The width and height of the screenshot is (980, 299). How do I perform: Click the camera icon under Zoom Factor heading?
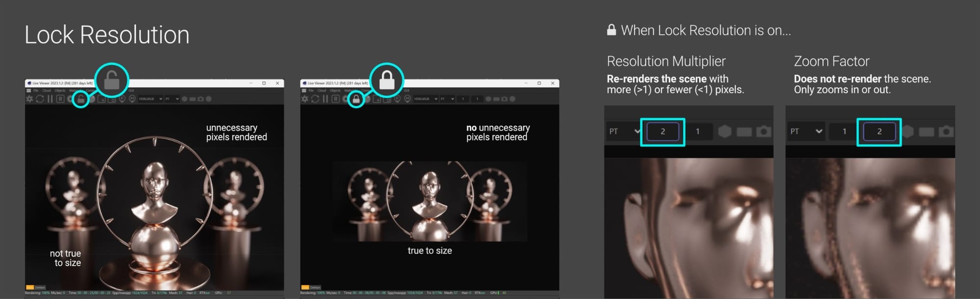pos(946,131)
